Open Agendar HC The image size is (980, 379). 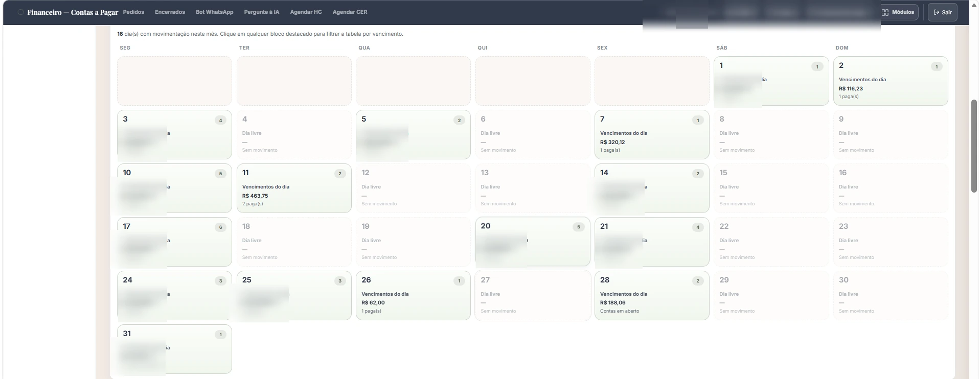[306, 12]
